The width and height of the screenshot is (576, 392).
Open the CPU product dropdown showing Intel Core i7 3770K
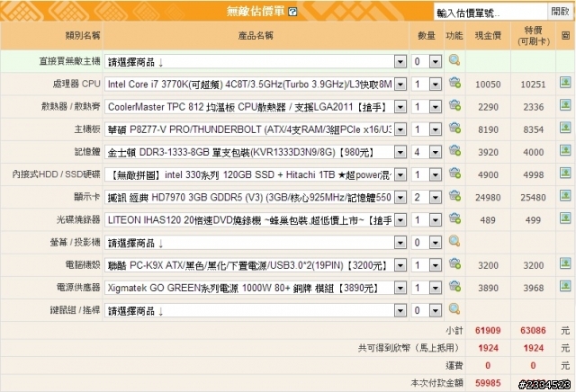(x=256, y=85)
